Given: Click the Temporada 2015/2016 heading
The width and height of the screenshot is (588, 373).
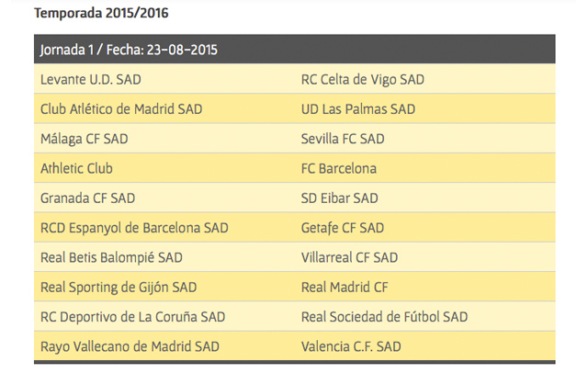Looking at the screenshot, I should pyautogui.click(x=101, y=14).
